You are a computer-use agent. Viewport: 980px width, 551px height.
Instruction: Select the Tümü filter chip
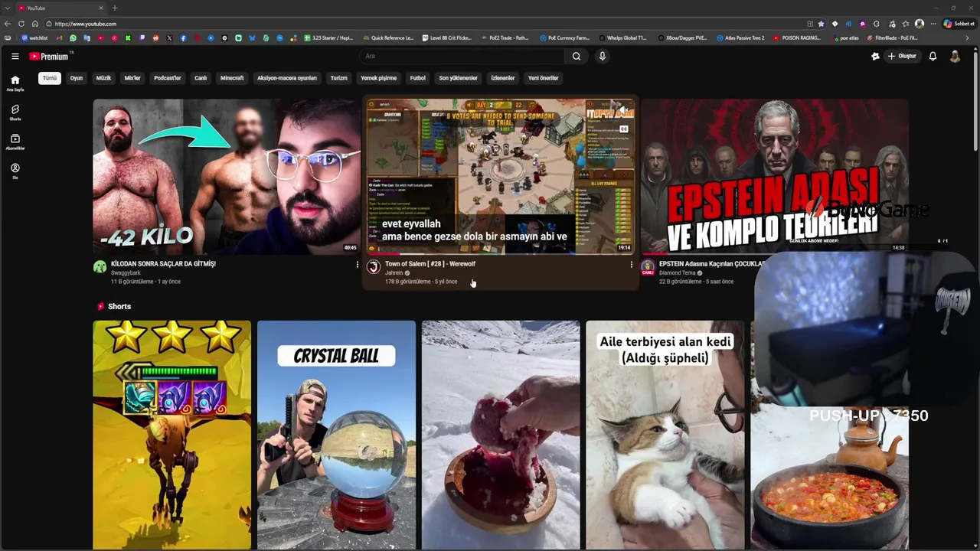click(x=50, y=78)
